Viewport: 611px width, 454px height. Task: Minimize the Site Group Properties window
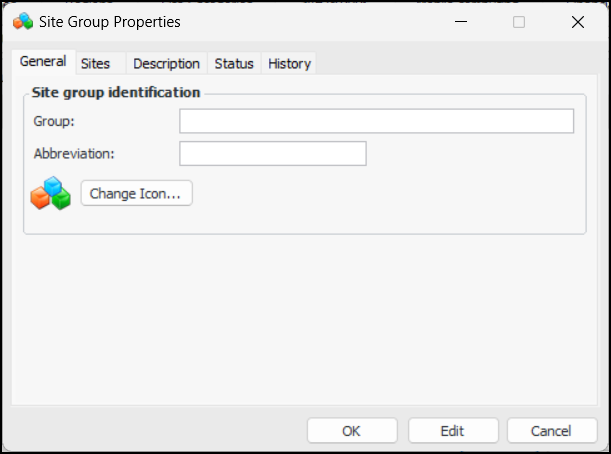click(460, 21)
